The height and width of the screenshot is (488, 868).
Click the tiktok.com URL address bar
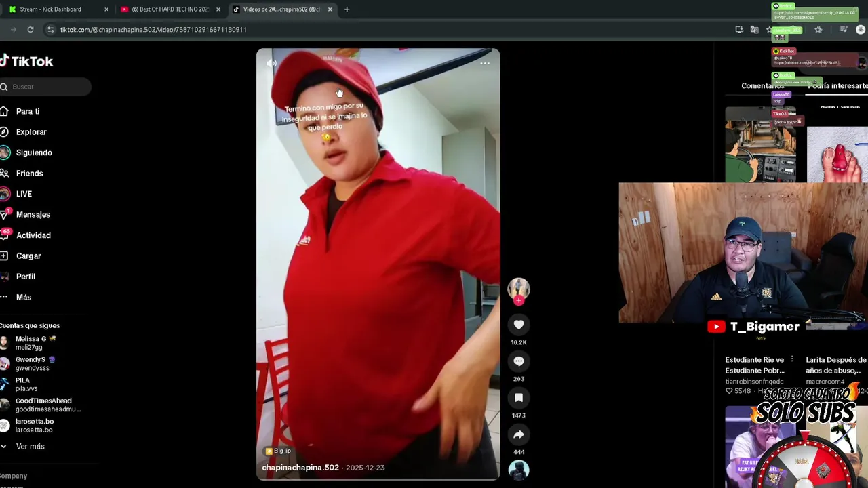coord(153,30)
